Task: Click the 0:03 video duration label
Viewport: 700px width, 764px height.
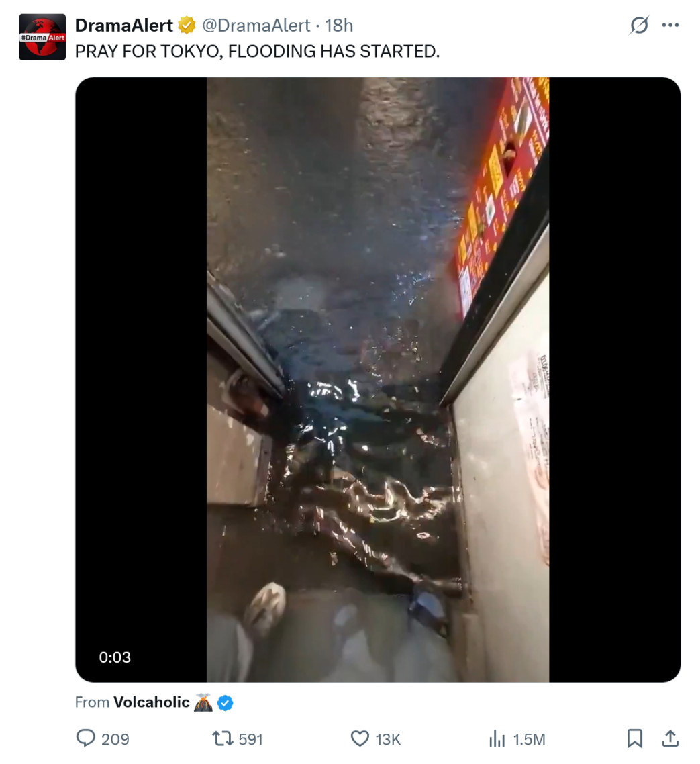Action: point(115,657)
